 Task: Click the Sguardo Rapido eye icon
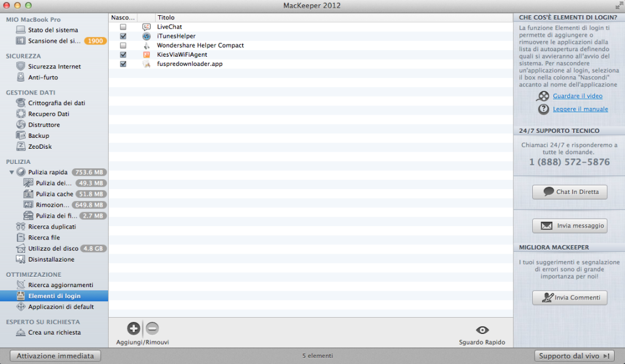click(x=482, y=330)
